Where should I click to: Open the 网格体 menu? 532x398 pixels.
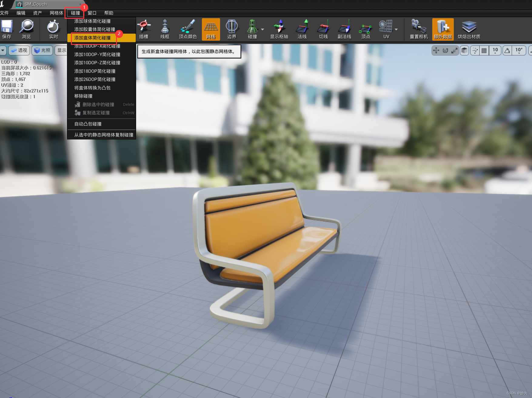(x=56, y=13)
